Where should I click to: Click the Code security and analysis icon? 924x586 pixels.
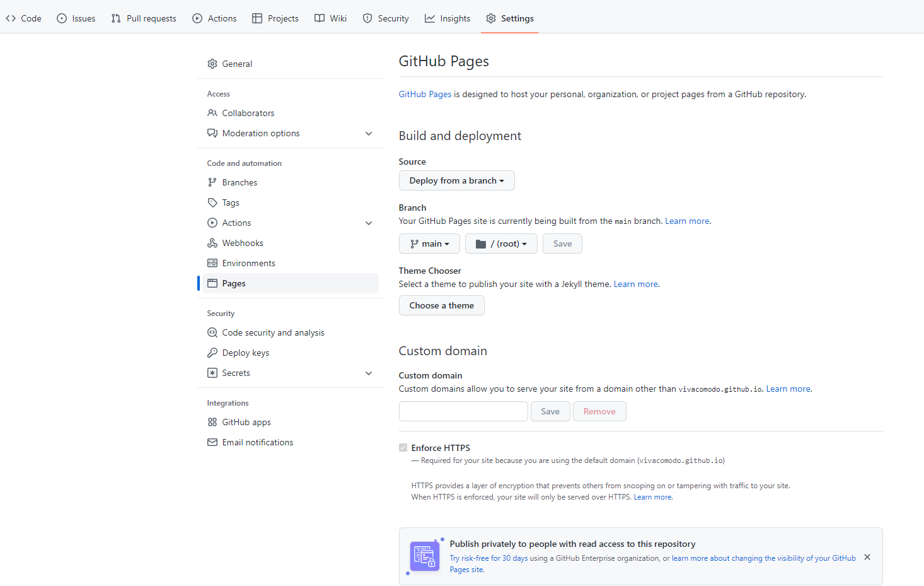pos(212,332)
